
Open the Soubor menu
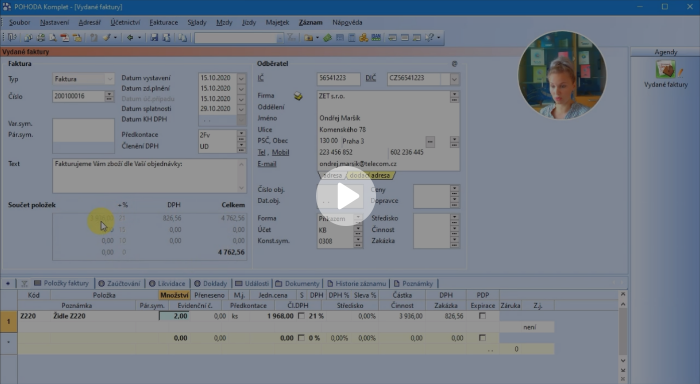click(20, 22)
